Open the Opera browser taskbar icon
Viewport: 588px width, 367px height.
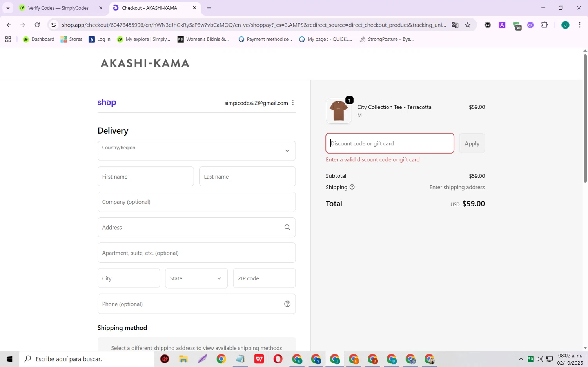click(x=278, y=359)
